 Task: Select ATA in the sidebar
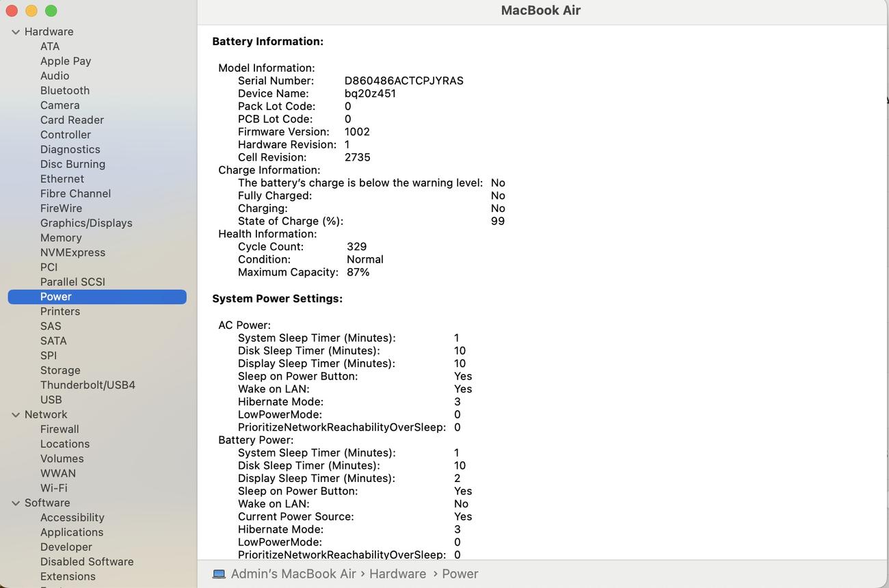point(50,46)
